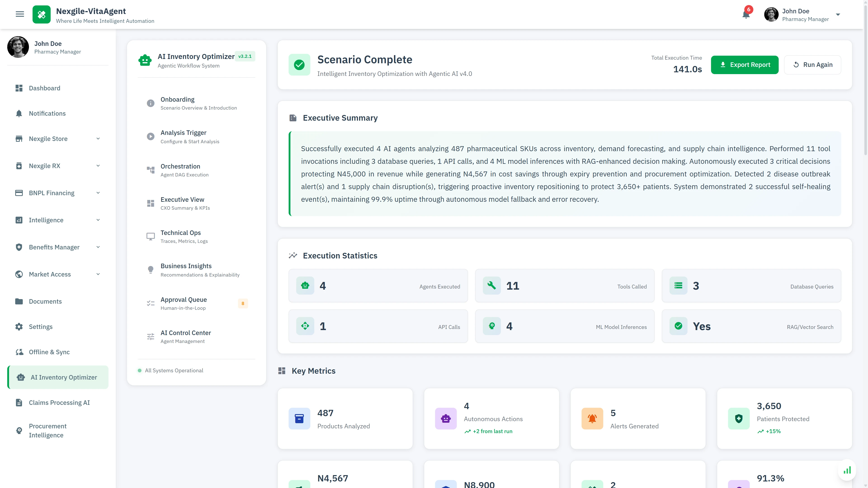Open Orchestration agent DAG execution
This screenshot has height=488, width=868.
coord(150,170)
